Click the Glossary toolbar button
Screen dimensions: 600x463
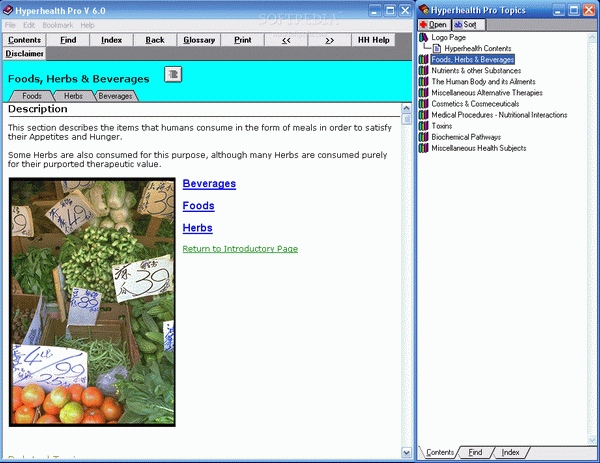pos(199,40)
